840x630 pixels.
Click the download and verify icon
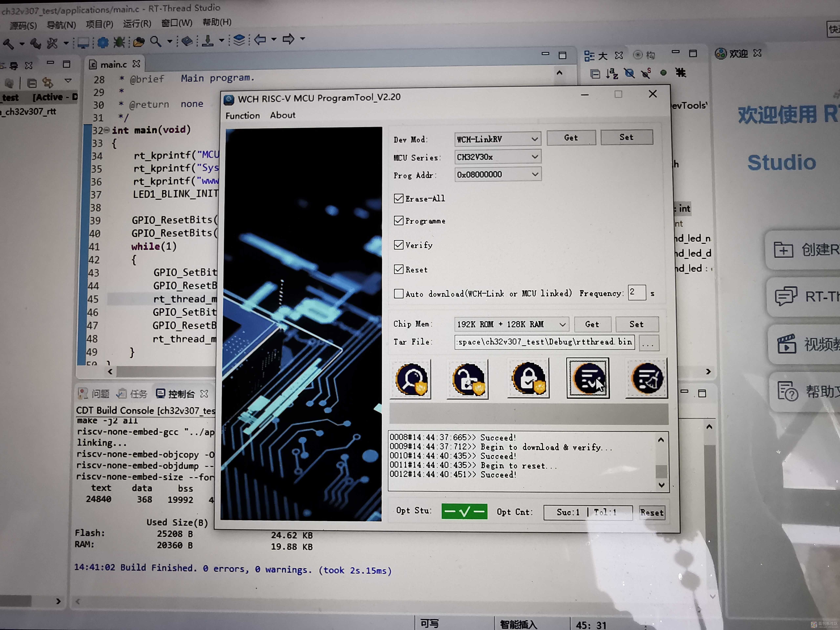[588, 378]
